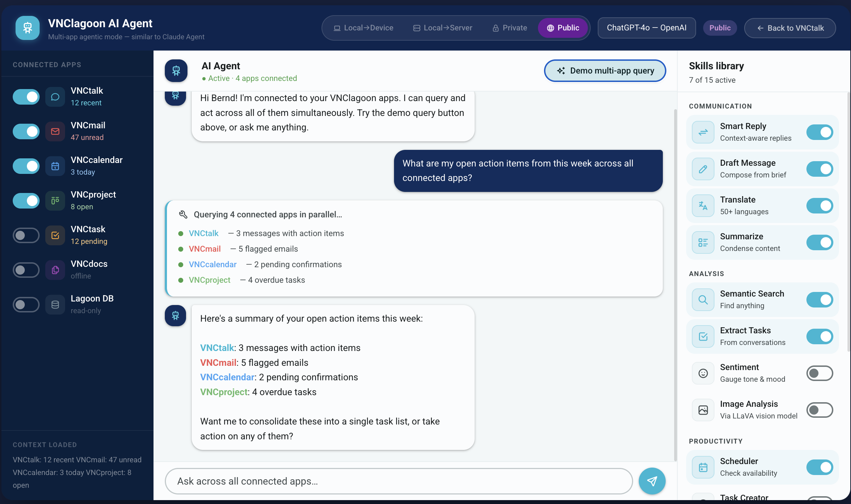This screenshot has width=851, height=504.
Task: Go Back to VNCtalk
Action: (x=790, y=28)
